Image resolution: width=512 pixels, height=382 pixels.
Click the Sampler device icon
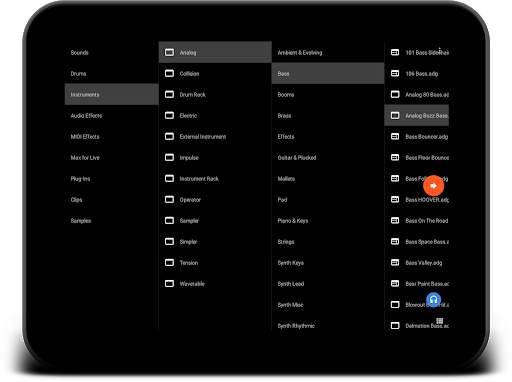coord(169,220)
